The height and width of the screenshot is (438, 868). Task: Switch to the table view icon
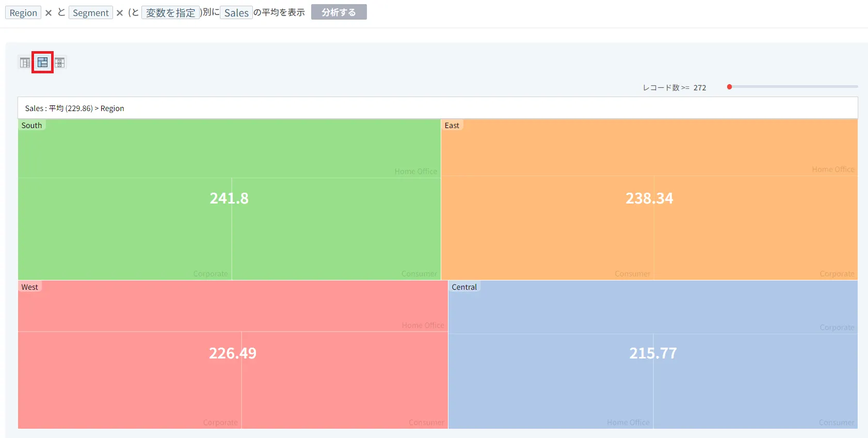pyautogui.click(x=25, y=62)
